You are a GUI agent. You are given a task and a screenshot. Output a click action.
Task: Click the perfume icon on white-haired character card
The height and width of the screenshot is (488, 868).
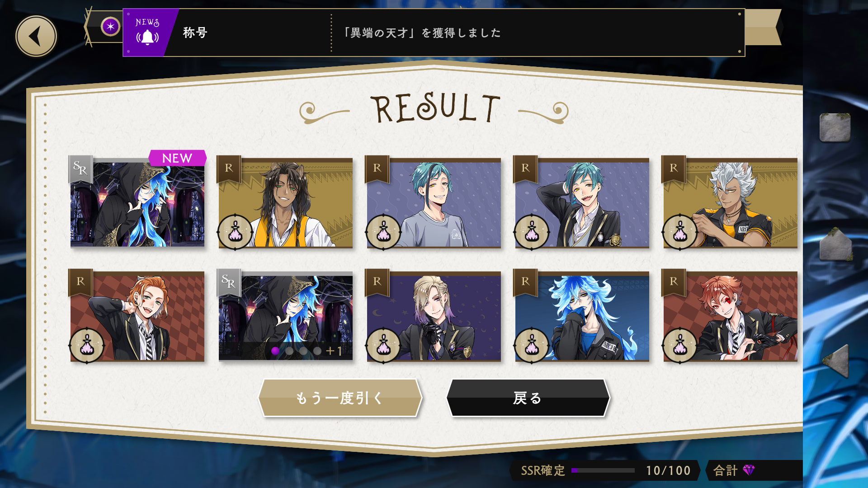point(680,232)
